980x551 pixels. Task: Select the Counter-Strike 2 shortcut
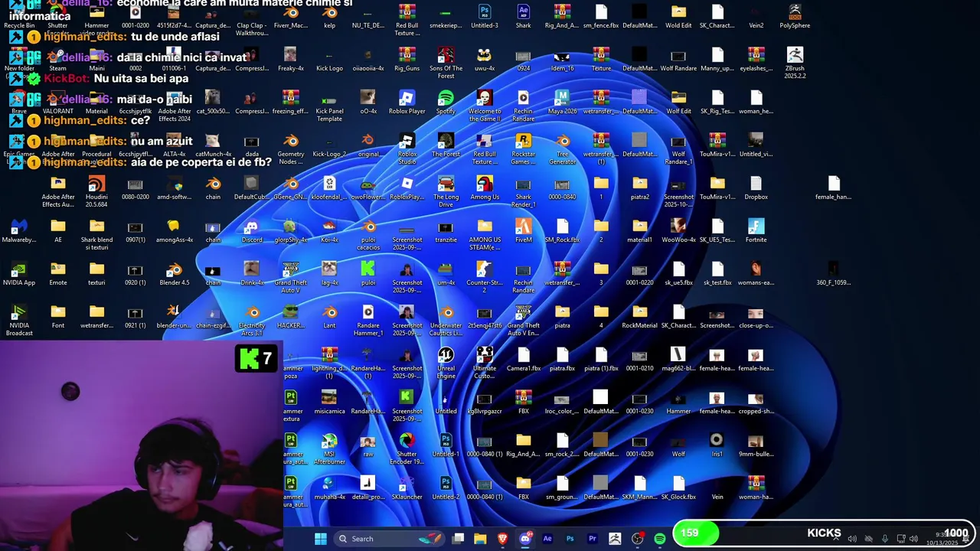484,276
